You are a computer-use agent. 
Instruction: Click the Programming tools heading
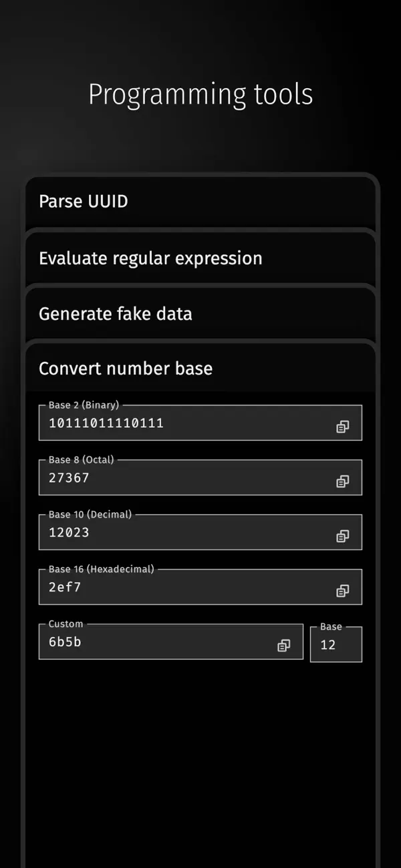point(200,93)
